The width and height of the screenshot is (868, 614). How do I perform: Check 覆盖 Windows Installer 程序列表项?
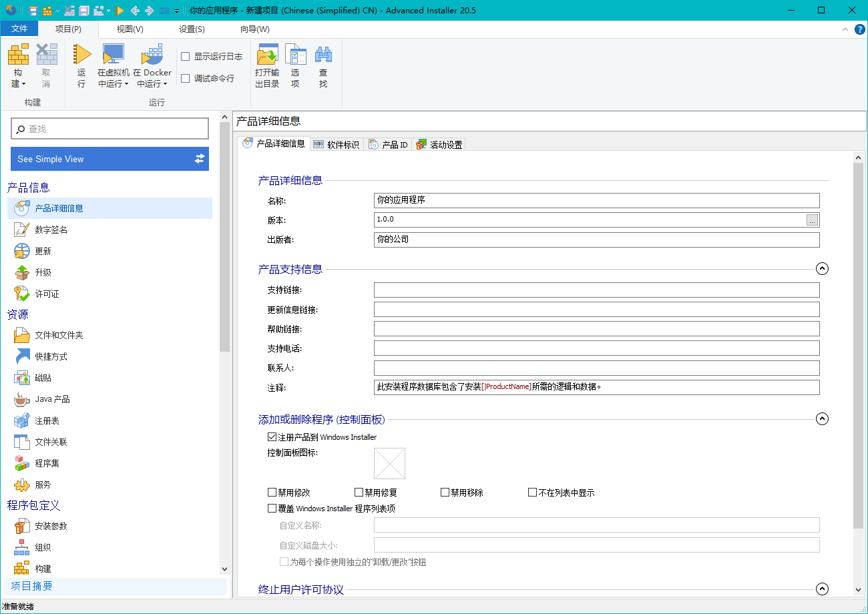point(272,508)
